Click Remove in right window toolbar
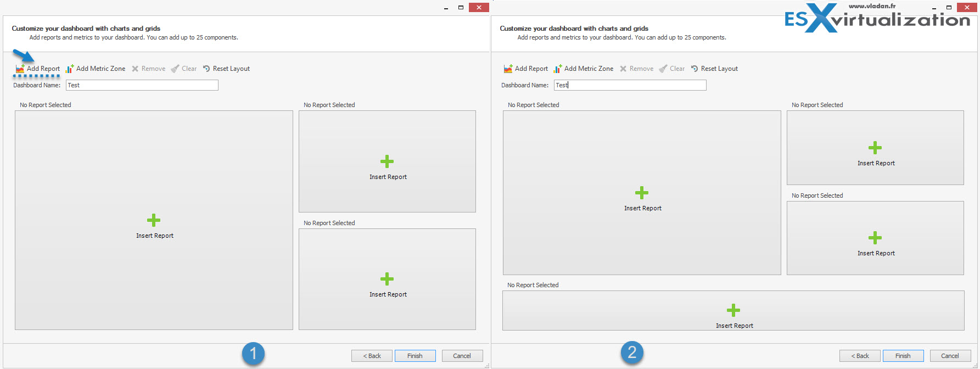Viewport: 980px width, 369px height. pos(636,69)
